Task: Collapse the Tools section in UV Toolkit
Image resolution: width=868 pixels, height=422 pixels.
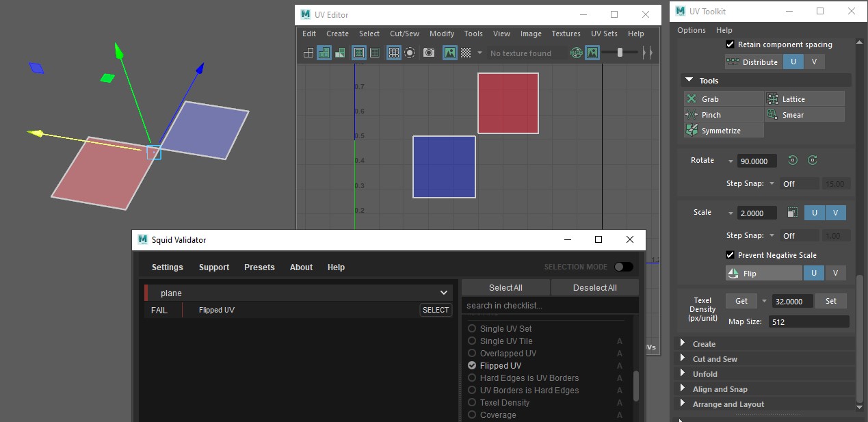Action: coord(689,81)
